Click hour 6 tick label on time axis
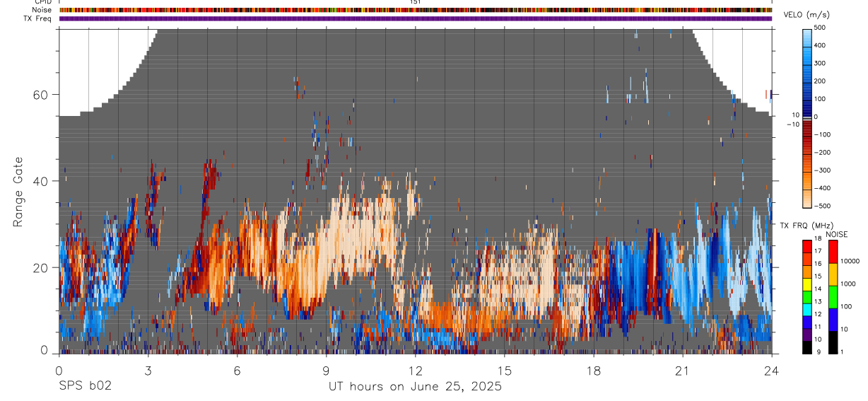 point(237,371)
